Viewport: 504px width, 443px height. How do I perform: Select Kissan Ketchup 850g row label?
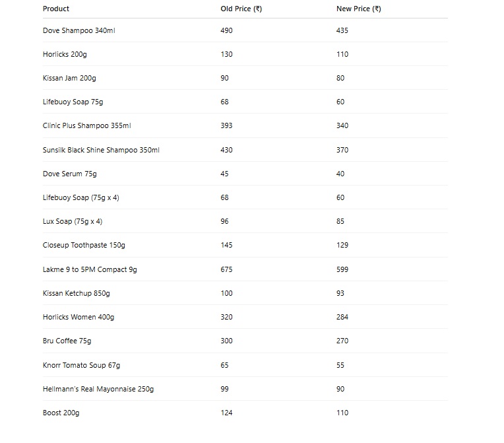[76, 293]
